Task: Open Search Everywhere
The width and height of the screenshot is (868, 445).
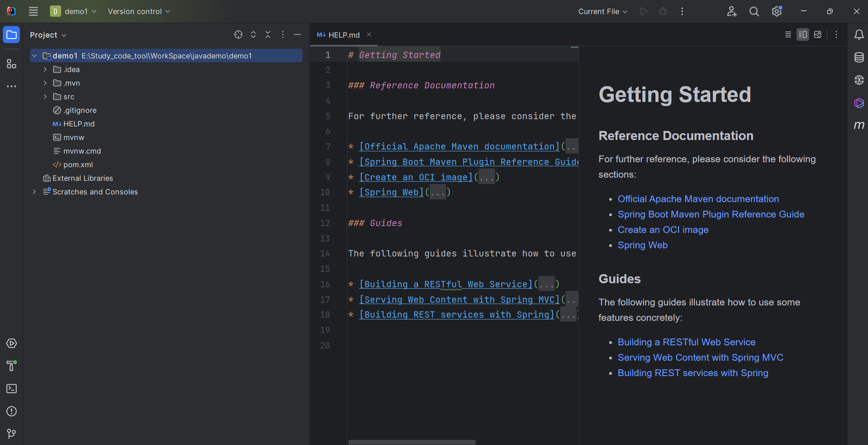Action: (x=754, y=11)
